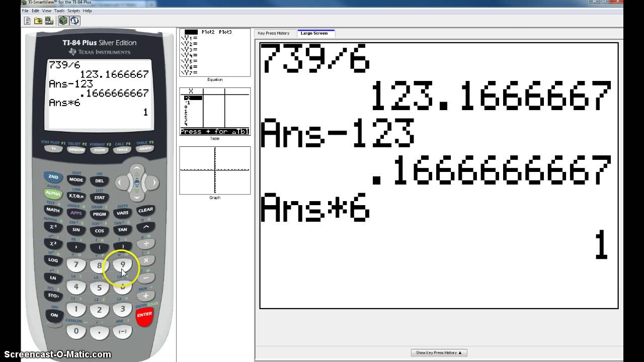Image resolution: width=644 pixels, height=362 pixels.
Task: Tap the WINDOW key
Action: coord(76,150)
